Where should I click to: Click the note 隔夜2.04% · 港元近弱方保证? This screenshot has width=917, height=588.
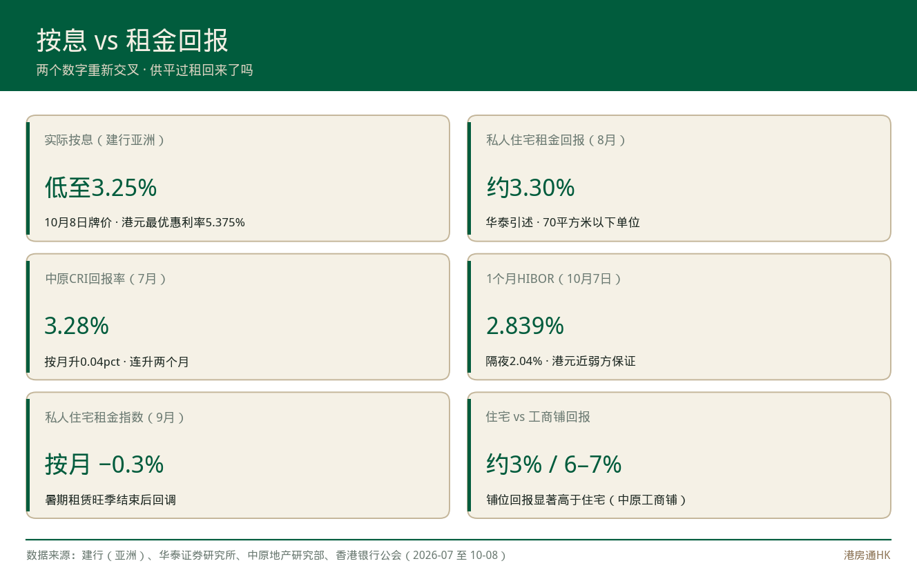click(x=561, y=361)
